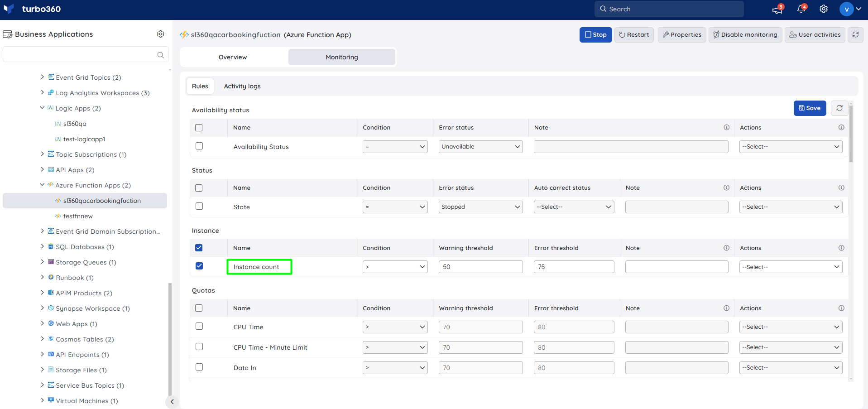Focus the top Search field
Viewport: 868px width, 409px height.
click(x=669, y=9)
